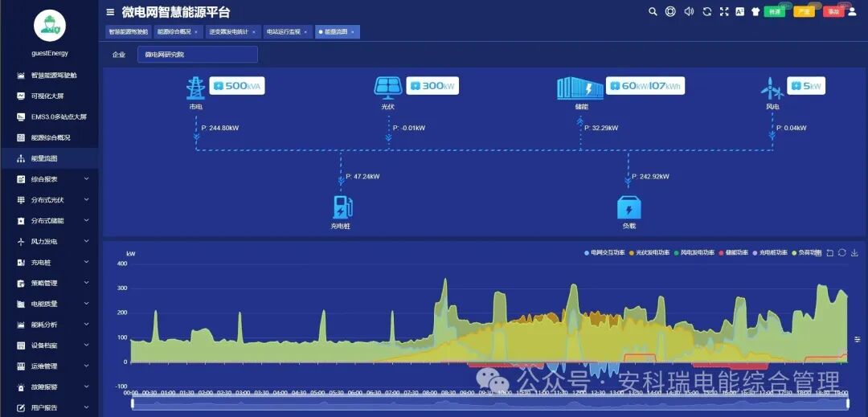Click the red 事故 alarm button

click(833, 11)
